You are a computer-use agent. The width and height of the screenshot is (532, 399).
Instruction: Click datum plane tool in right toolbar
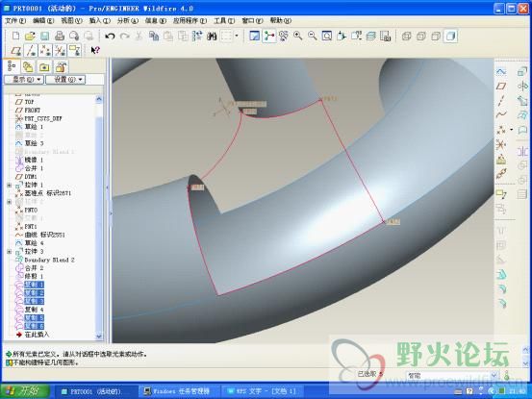tap(501, 87)
